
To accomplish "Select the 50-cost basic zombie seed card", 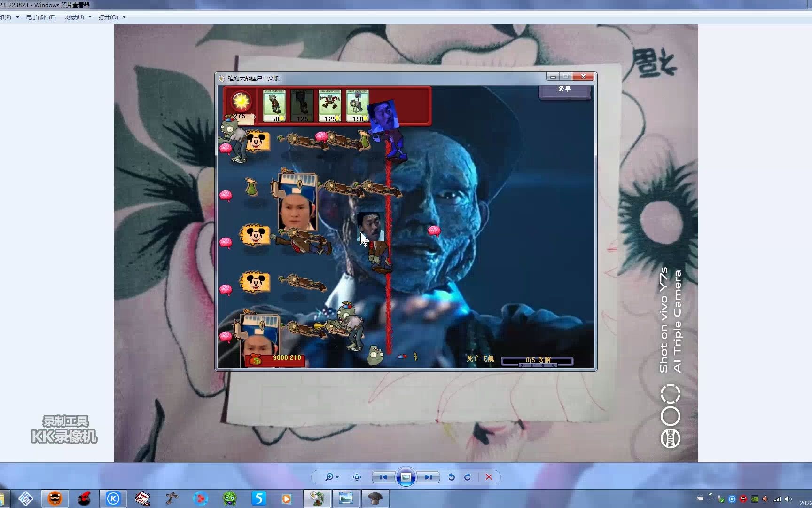I will pos(274,106).
